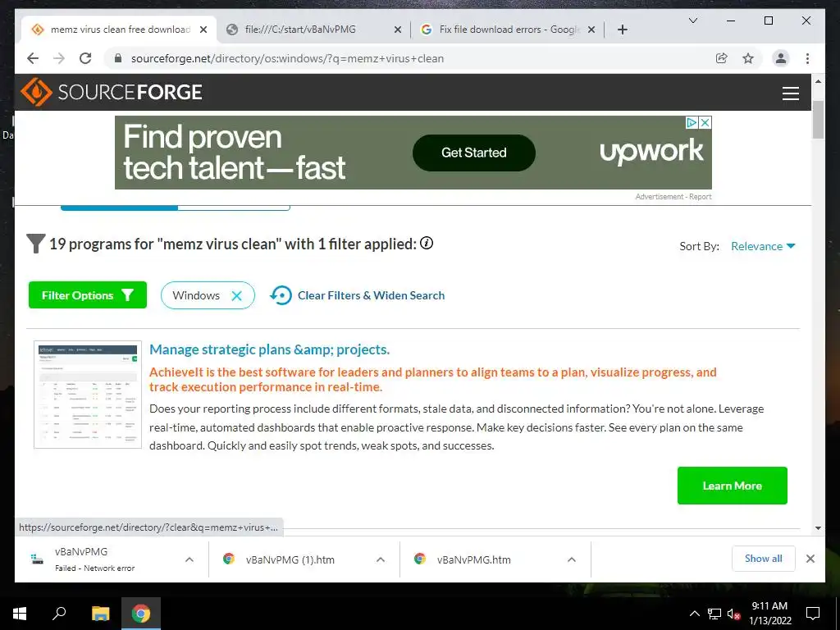Image resolution: width=840 pixels, height=630 pixels.
Task: Click the 19 programs for memz virus clean heading
Action: [x=232, y=244]
